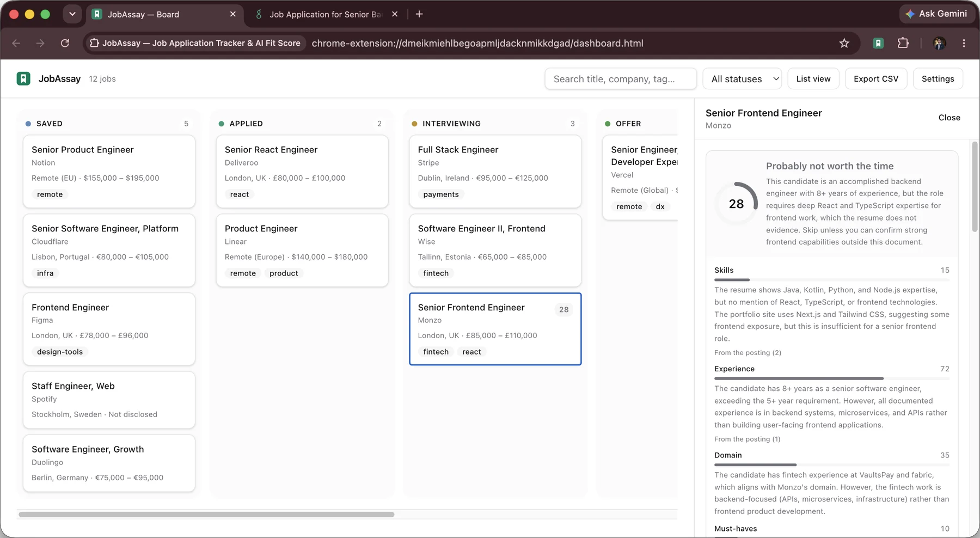Viewport: 980px width, 538px height.
Task: Open Chrome's three-dot menu
Action: 964,43
